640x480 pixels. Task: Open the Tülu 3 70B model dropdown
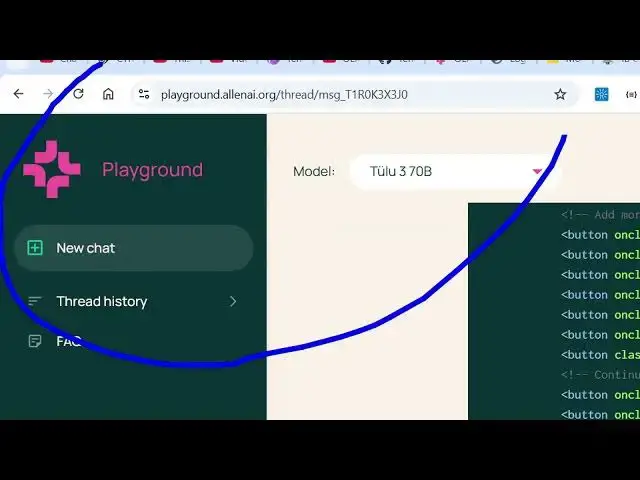(455, 171)
